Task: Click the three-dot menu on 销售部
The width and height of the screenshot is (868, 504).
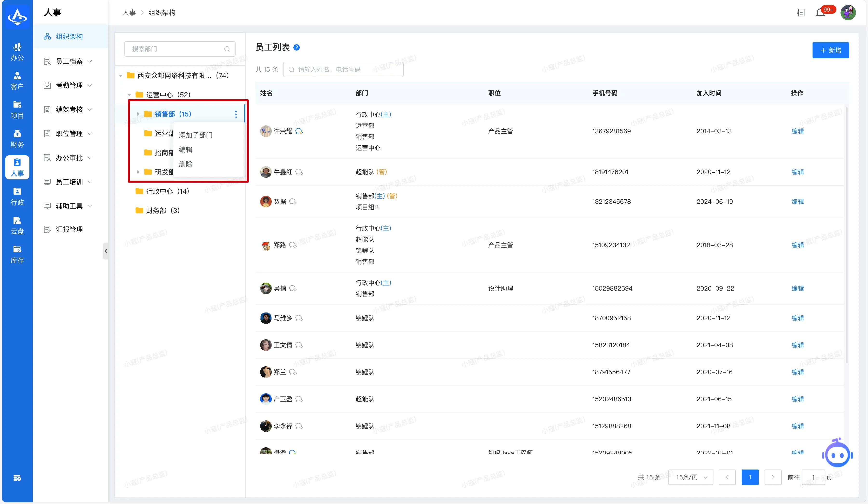Action: click(x=236, y=114)
